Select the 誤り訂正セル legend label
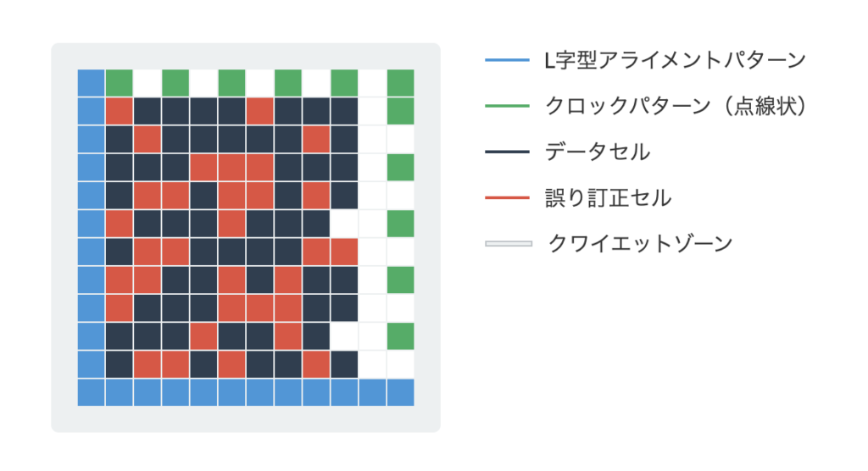The height and width of the screenshot is (471, 868). click(609, 198)
